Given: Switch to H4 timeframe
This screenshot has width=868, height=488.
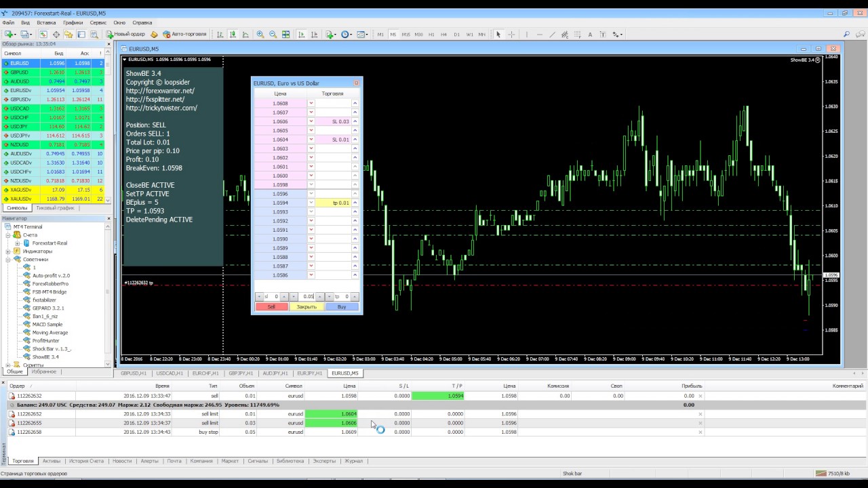Looking at the screenshot, I should (x=444, y=34).
